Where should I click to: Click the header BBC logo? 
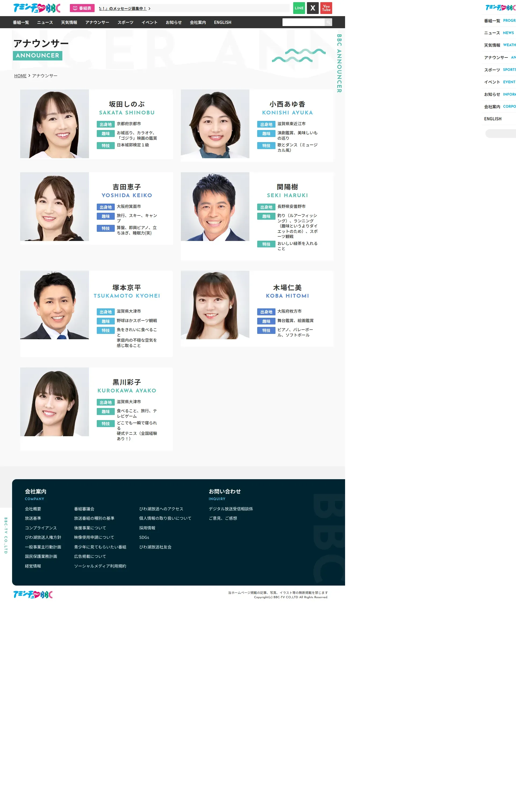click(x=37, y=8)
